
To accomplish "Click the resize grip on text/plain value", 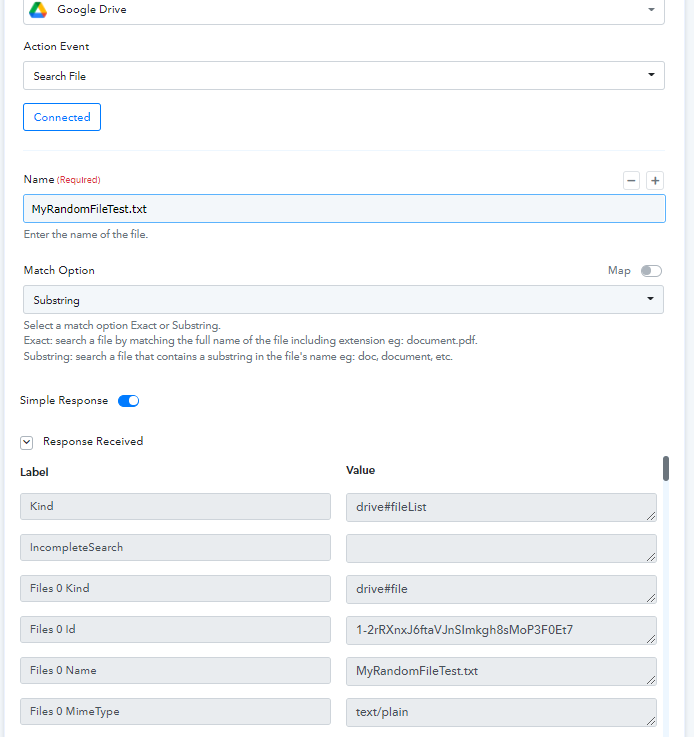I will tap(651, 721).
